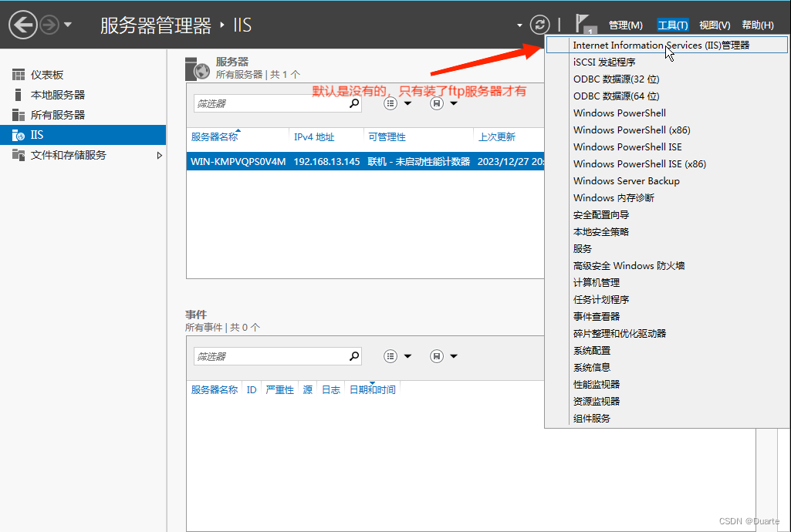Click the servers save query icon

[x=436, y=103]
